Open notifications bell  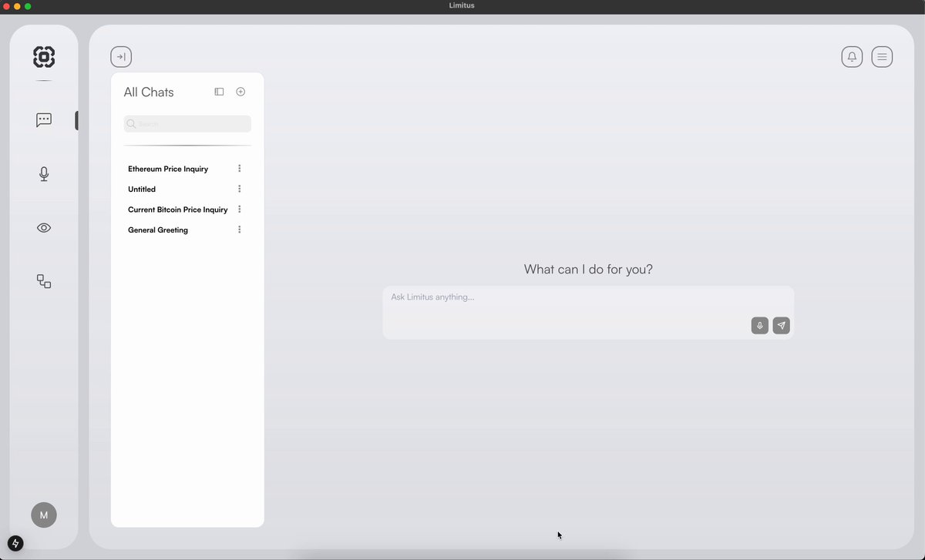coord(852,57)
